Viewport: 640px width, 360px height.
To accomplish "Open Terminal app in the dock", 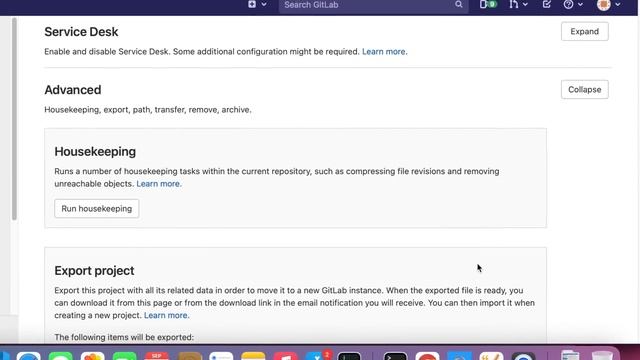I will [x=395, y=356].
